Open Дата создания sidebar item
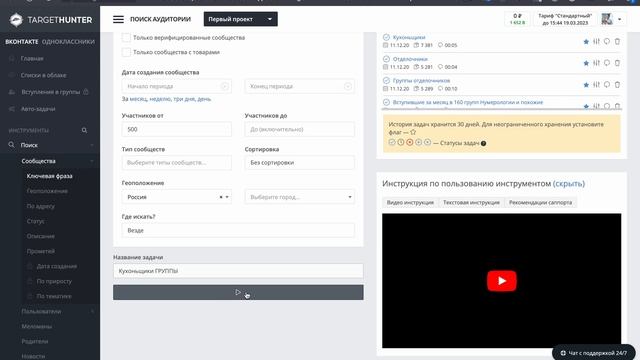The height and width of the screenshot is (360, 640). pyautogui.click(x=56, y=266)
